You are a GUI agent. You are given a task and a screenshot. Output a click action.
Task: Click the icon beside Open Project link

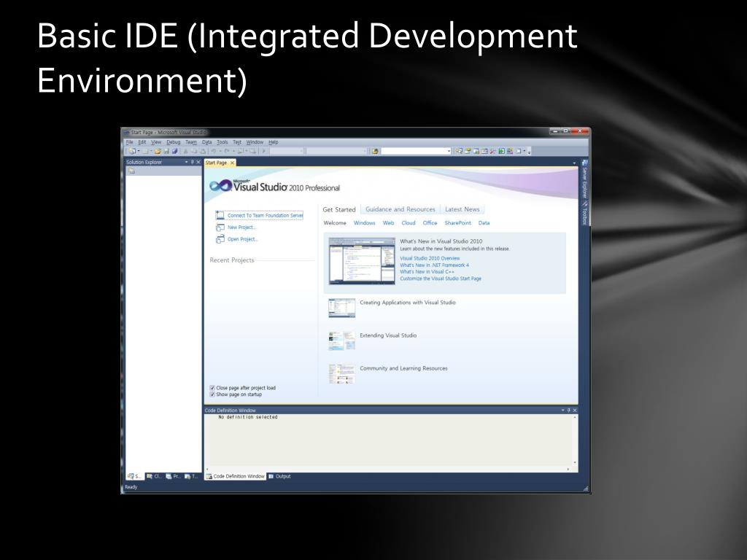[220, 239]
